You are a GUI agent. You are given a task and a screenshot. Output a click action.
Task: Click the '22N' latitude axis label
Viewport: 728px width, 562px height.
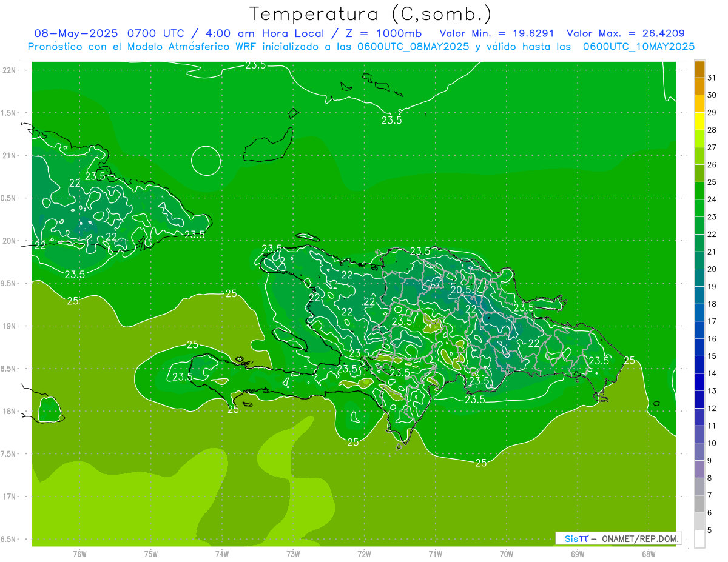(9, 70)
